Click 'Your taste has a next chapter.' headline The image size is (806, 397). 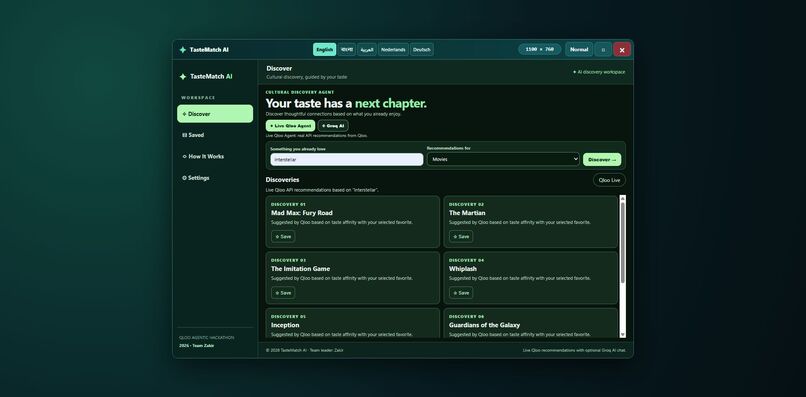[346, 103]
